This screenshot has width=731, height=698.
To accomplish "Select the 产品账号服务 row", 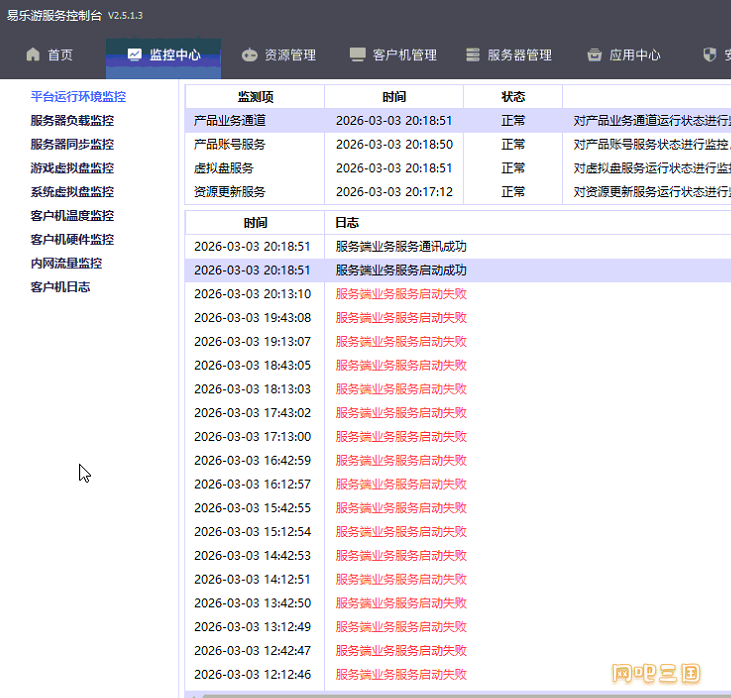I will pos(458,145).
